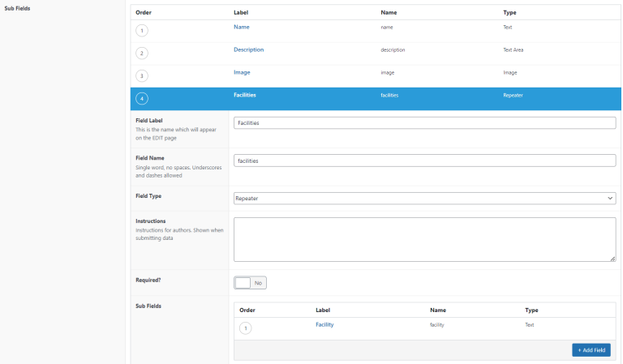This screenshot has height=364, width=623.
Task: Click order circle 4 for Facilities field
Action: (143, 99)
